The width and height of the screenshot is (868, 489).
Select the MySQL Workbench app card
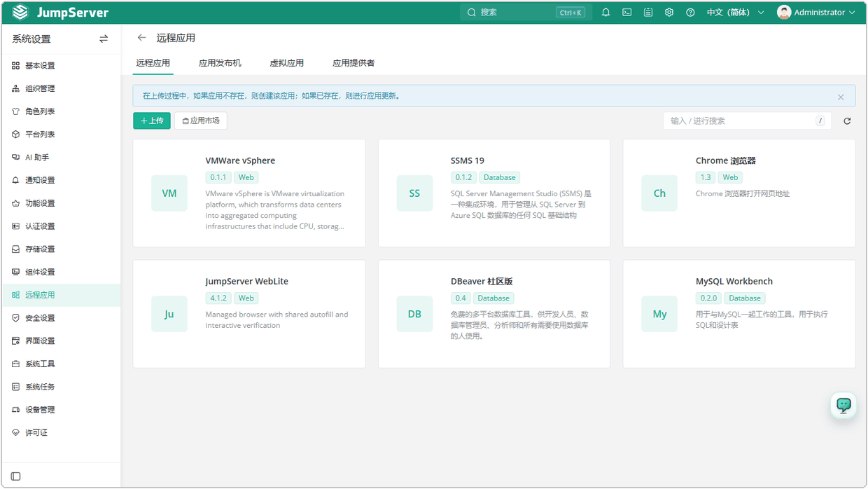[739, 314]
